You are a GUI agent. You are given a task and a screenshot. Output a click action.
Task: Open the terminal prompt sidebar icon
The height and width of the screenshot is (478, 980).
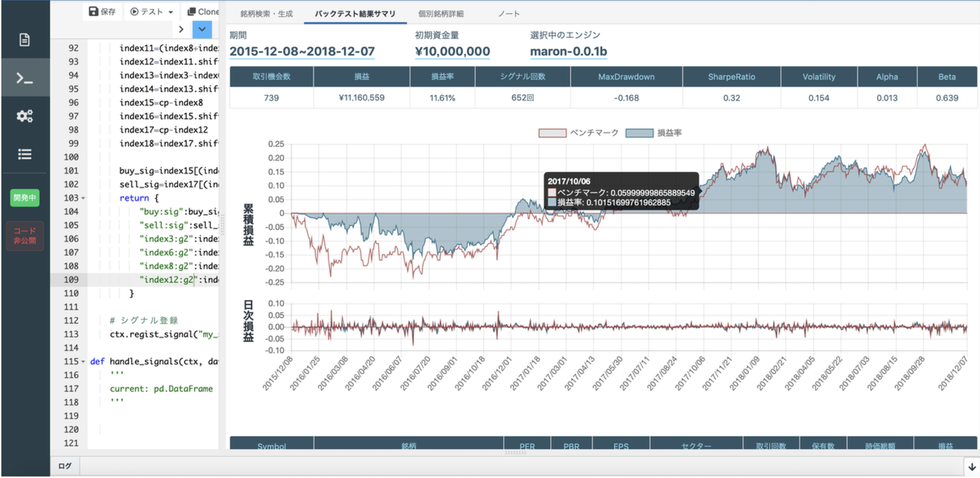click(x=25, y=78)
